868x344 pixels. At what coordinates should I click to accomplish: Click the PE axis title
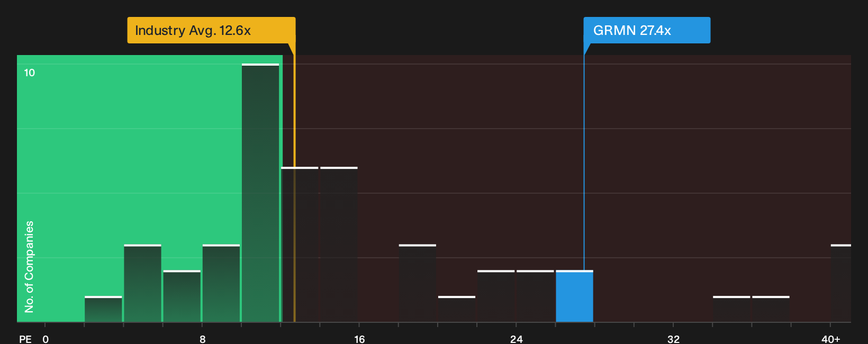[x=25, y=339]
